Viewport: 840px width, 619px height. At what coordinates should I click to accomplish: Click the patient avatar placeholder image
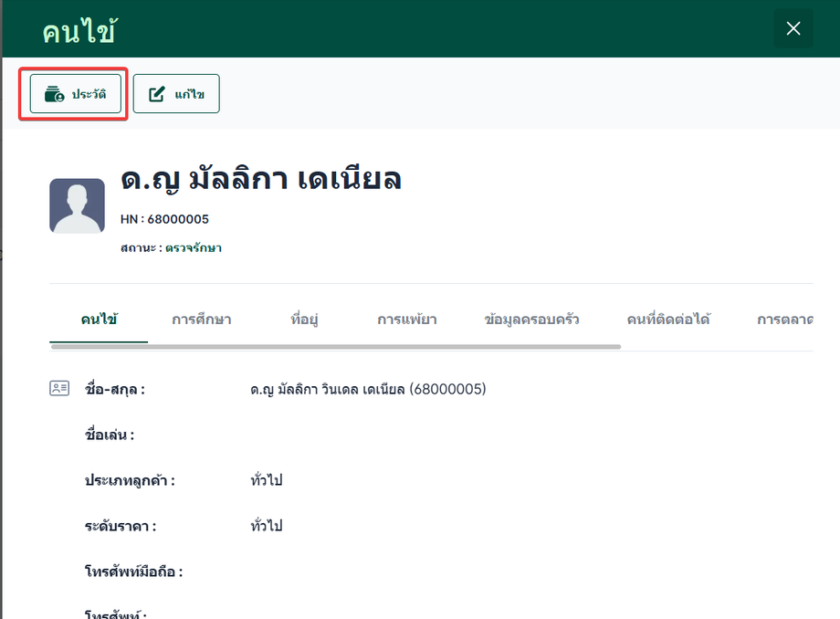pyautogui.click(x=77, y=205)
